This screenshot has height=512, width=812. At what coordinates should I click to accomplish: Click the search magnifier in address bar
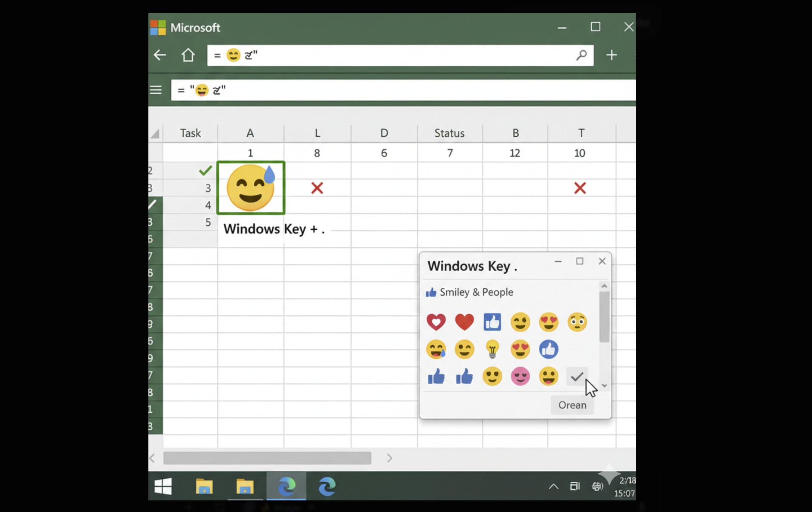pos(581,55)
